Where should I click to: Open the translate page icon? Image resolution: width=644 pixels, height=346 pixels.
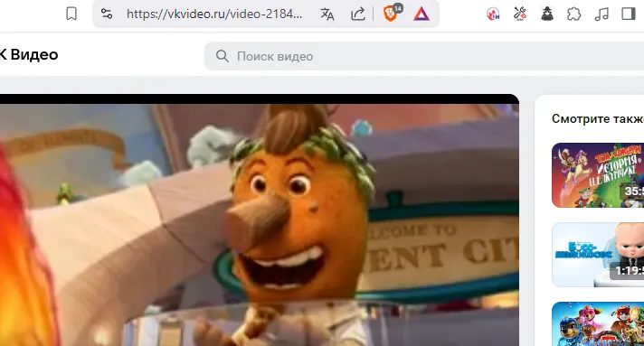click(x=327, y=14)
